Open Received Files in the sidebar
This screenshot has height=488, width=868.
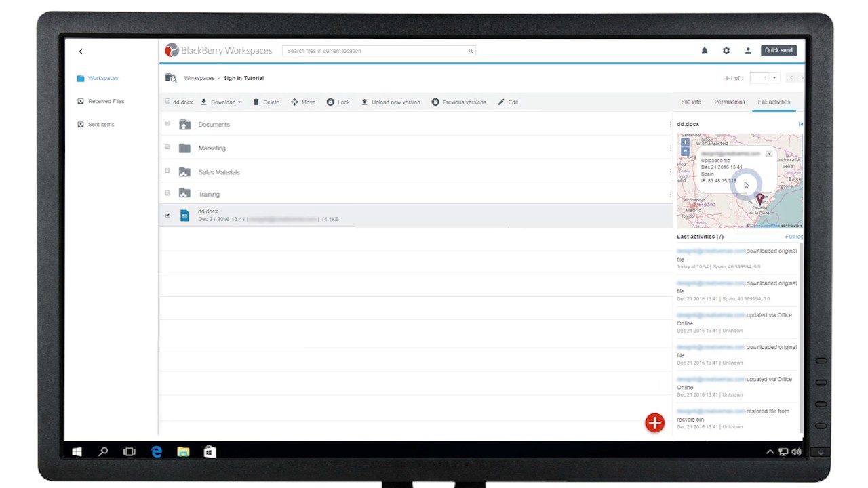point(100,102)
